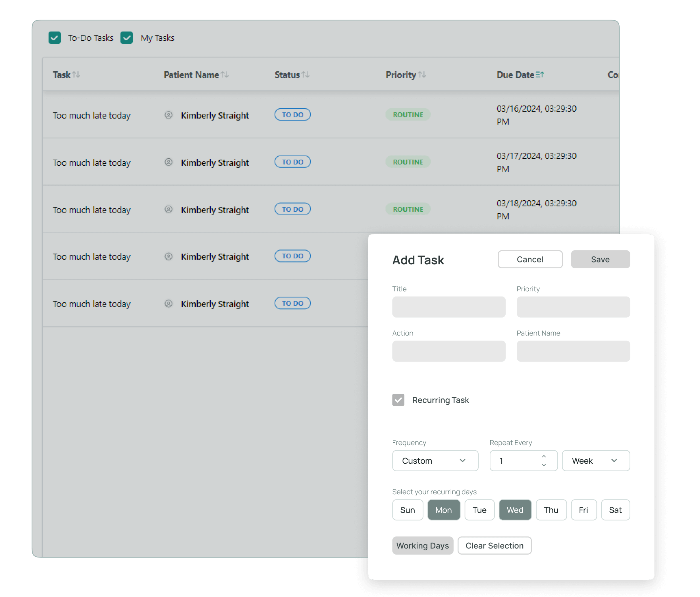Viewport: 700px width, 597px height.
Task: Open the Frequency dropdown set to Custom
Action: click(435, 461)
